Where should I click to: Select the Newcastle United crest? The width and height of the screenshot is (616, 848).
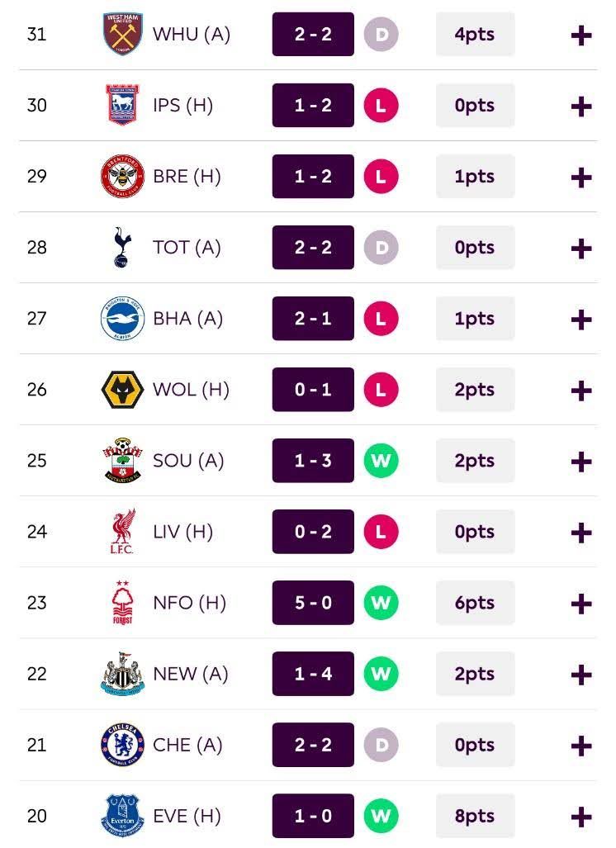pyautogui.click(x=123, y=674)
